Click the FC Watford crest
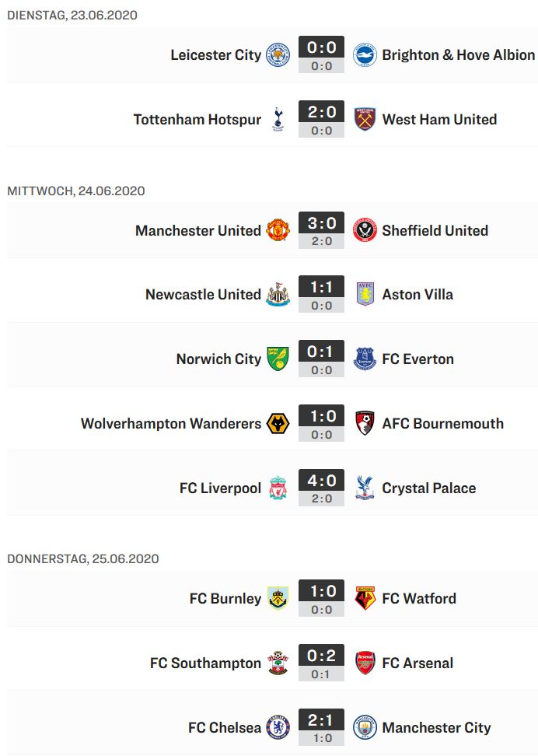Viewport: 538px width, 756px height. pos(365,598)
